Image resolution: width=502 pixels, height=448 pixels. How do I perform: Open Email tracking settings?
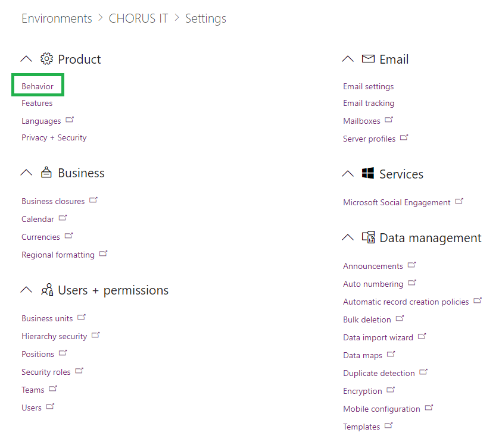(369, 104)
